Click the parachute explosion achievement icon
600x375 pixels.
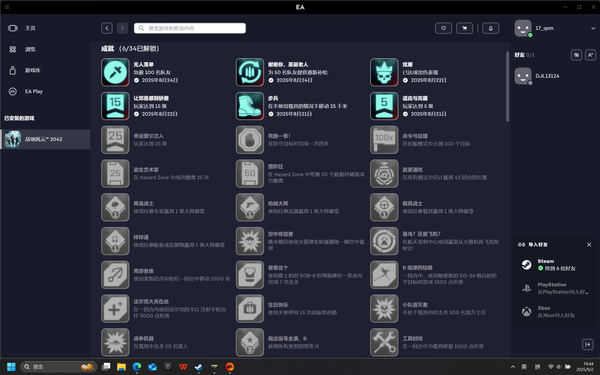pos(250,241)
